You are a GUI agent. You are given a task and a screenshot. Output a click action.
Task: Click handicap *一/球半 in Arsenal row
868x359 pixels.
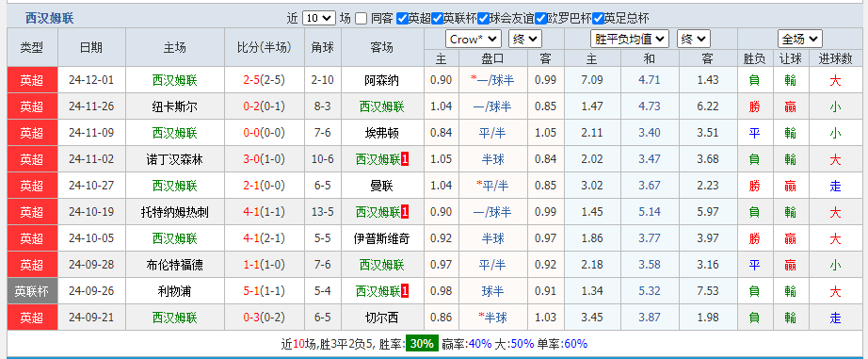(492, 80)
